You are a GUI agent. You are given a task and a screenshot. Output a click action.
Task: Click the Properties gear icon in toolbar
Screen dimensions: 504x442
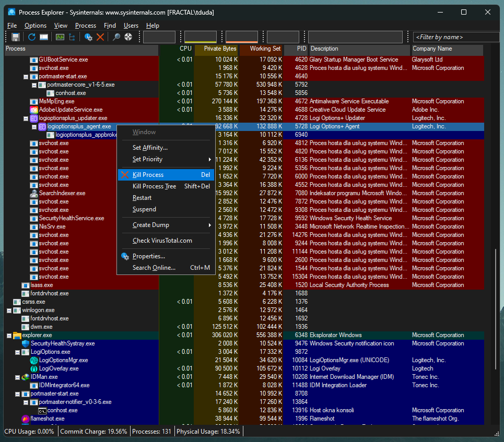[x=89, y=37]
